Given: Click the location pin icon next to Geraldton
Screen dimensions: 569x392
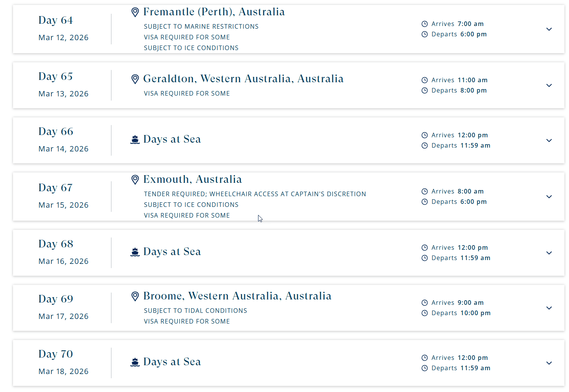Looking at the screenshot, I should (x=135, y=79).
